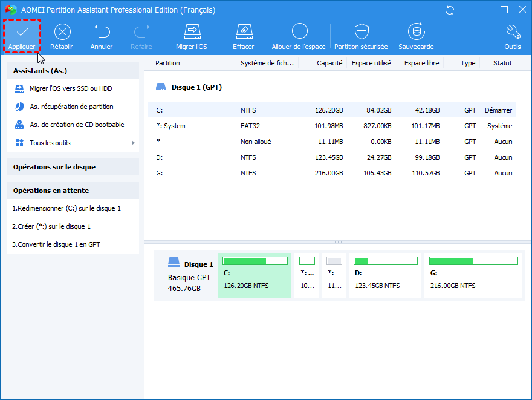Viewport: 532px width, 400px height.
Task: Select G: 216.00GB NTFS block
Action: click(473, 276)
